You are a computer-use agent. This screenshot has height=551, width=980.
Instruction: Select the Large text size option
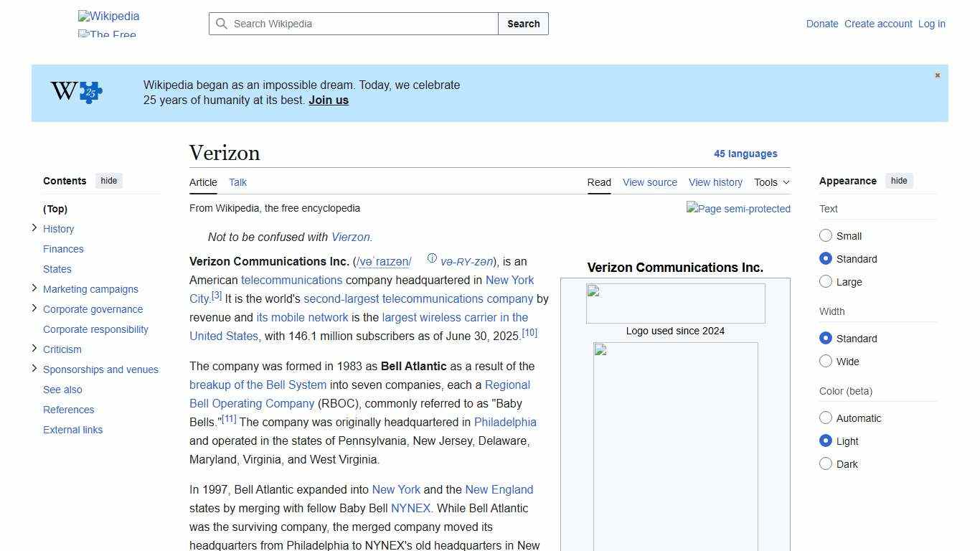coord(826,281)
